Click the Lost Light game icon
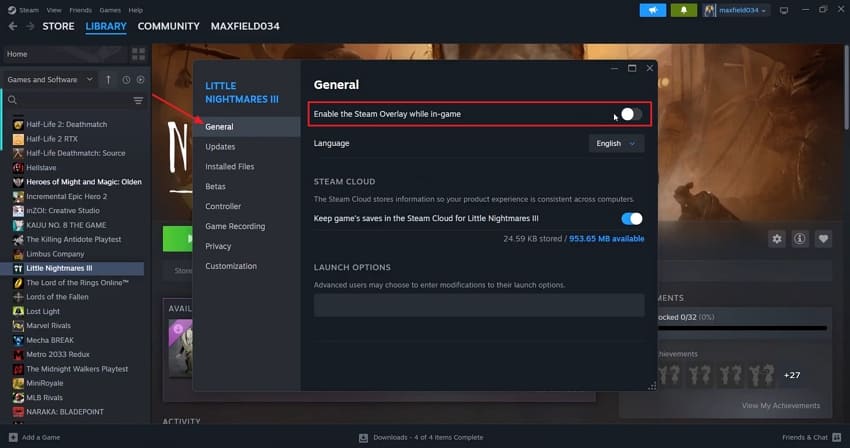 tap(18, 311)
